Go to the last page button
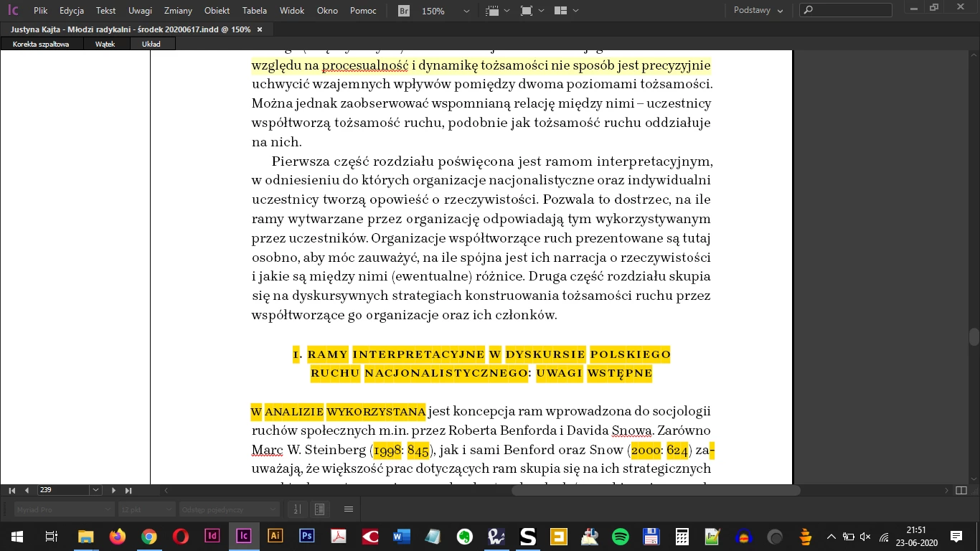Image resolution: width=980 pixels, height=551 pixels. click(128, 490)
